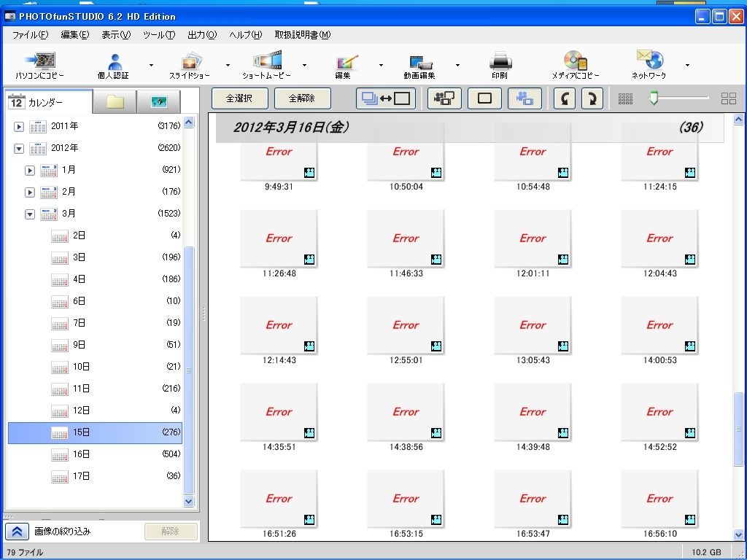Open the dropdown arrow beside ネットワーク
Viewport: 747px width, 560px height.
point(687,65)
